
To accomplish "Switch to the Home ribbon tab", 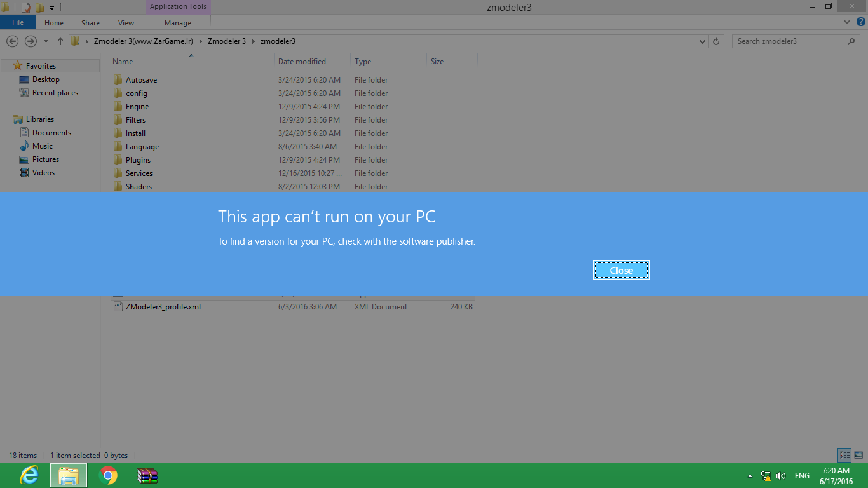I will click(x=54, y=23).
